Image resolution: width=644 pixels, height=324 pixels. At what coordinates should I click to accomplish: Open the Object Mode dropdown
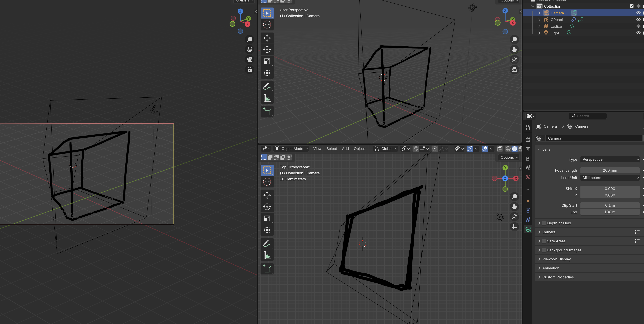point(291,149)
